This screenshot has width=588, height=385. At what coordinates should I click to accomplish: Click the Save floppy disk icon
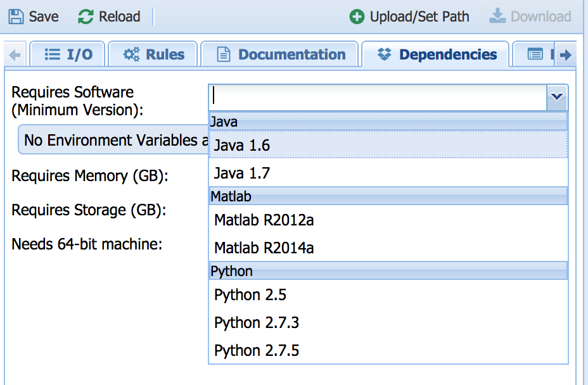16,16
